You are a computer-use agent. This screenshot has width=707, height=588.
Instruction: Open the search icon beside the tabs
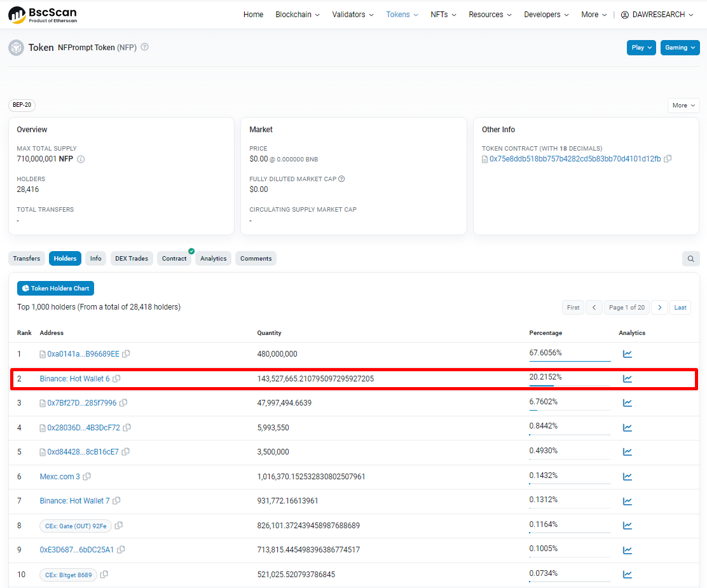(690, 259)
